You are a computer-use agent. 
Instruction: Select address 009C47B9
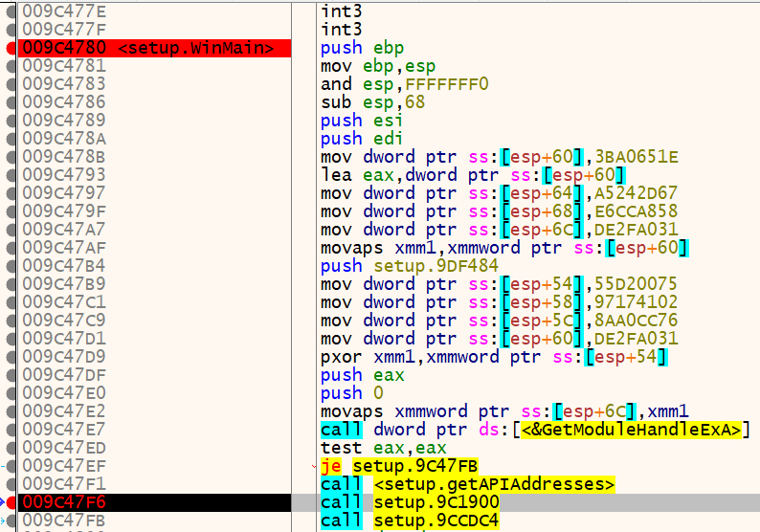(x=64, y=284)
